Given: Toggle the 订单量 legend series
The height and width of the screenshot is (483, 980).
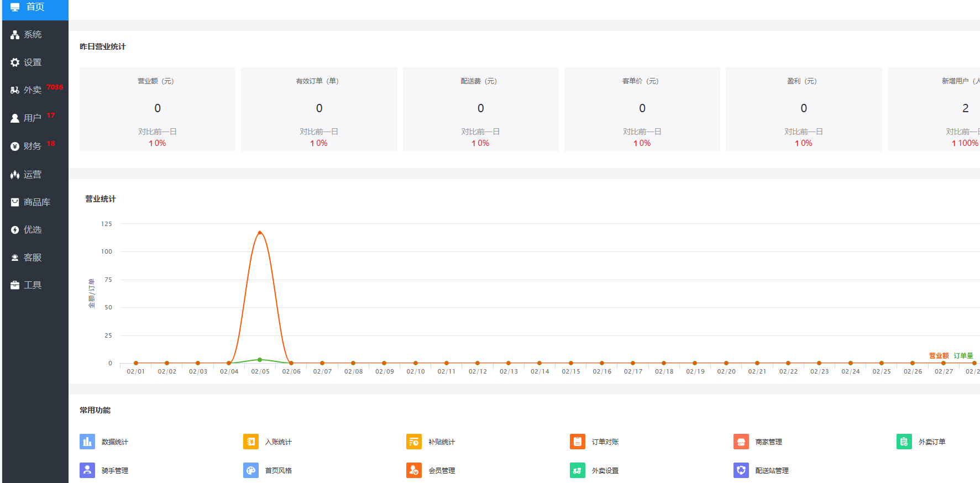Looking at the screenshot, I should [963, 356].
